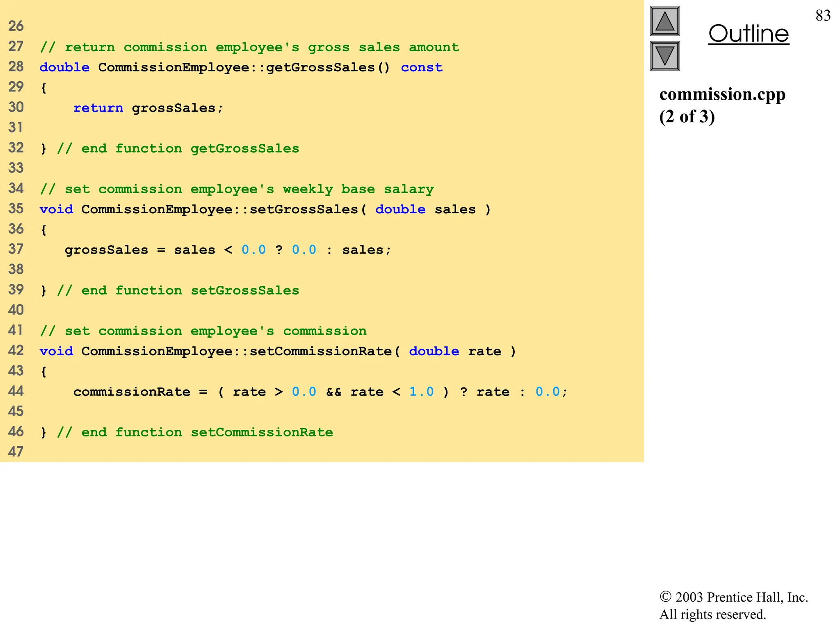The width and height of the screenshot is (840, 630).
Task: Click the const keyword on line 28
Action: (x=422, y=67)
